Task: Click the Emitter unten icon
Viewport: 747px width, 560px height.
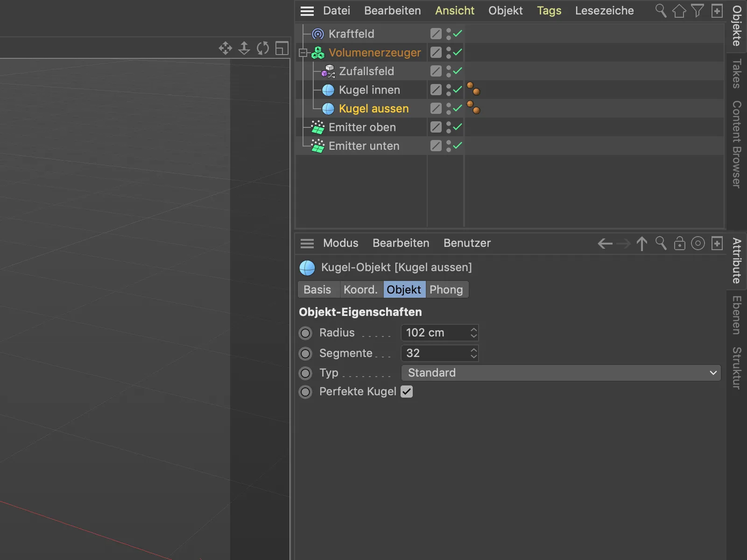Action: pyautogui.click(x=318, y=146)
